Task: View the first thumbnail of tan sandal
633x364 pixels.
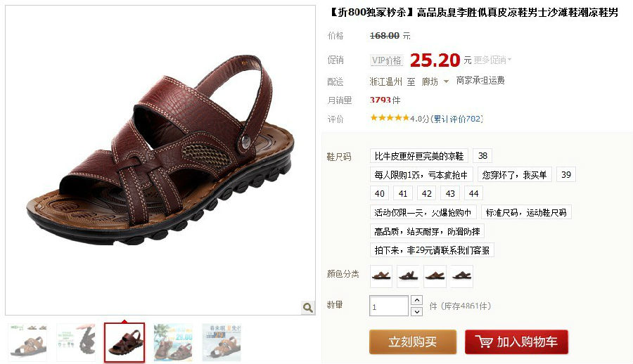Action: coord(28,342)
